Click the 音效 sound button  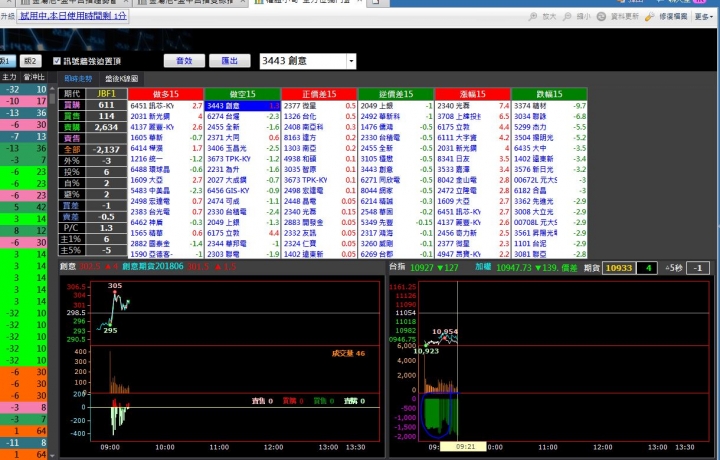184,61
